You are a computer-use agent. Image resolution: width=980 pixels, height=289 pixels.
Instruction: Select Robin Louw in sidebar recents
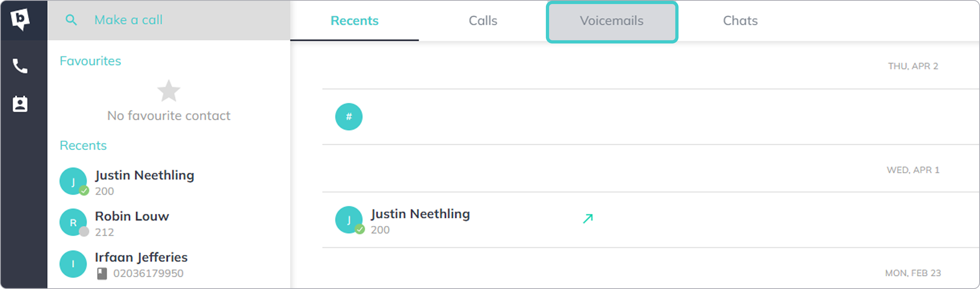[x=132, y=216]
